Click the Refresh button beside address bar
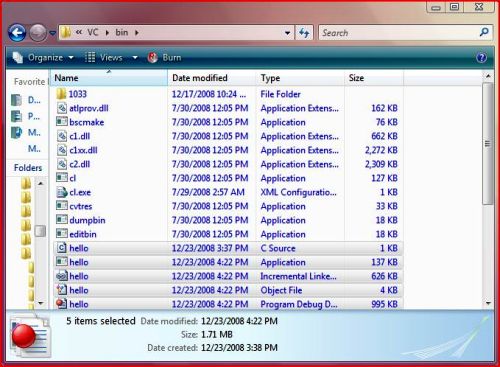The image size is (500, 367). [304, 33]
